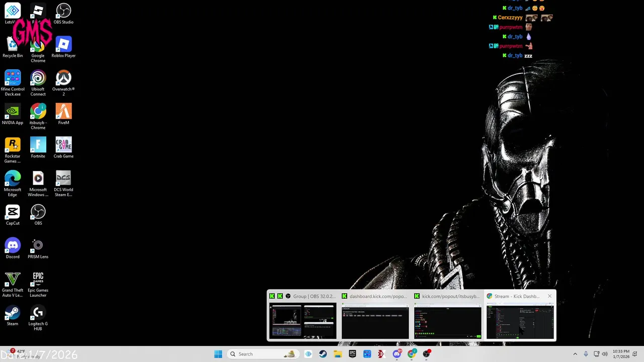Open the OBS shortcut below DCS World
Image resolution: width=644 pixels, height=362 pixels.
[x=38, y=215]
